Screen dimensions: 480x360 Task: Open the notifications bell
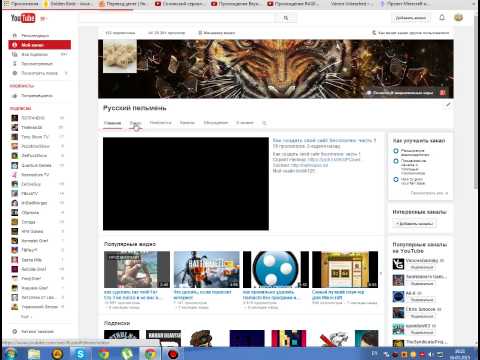(442, 18)
